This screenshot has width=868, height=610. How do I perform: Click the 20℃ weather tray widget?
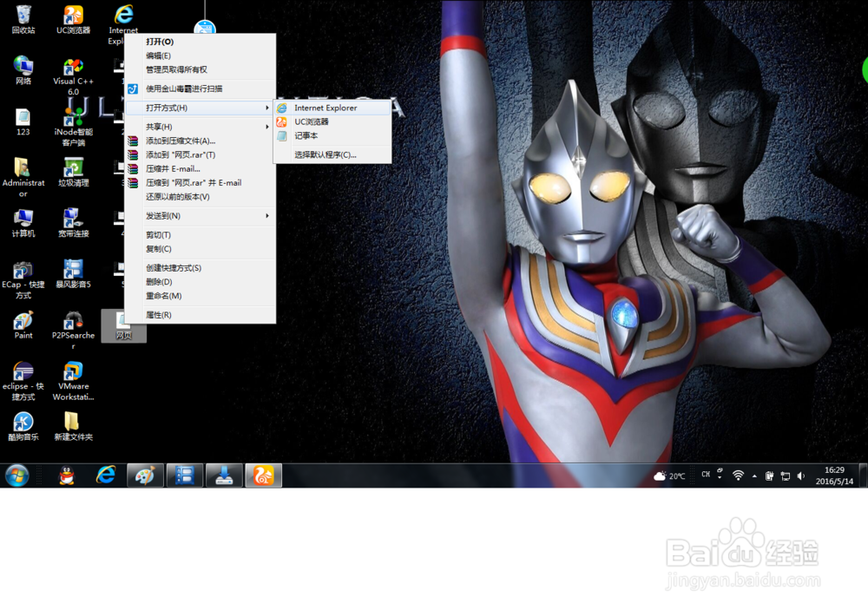[669, 476]
